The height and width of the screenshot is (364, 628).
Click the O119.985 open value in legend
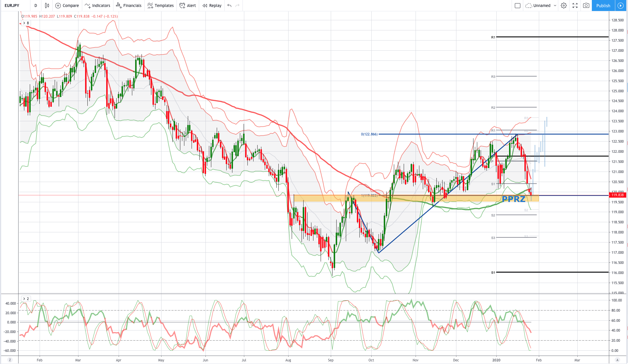coord(30,16)
